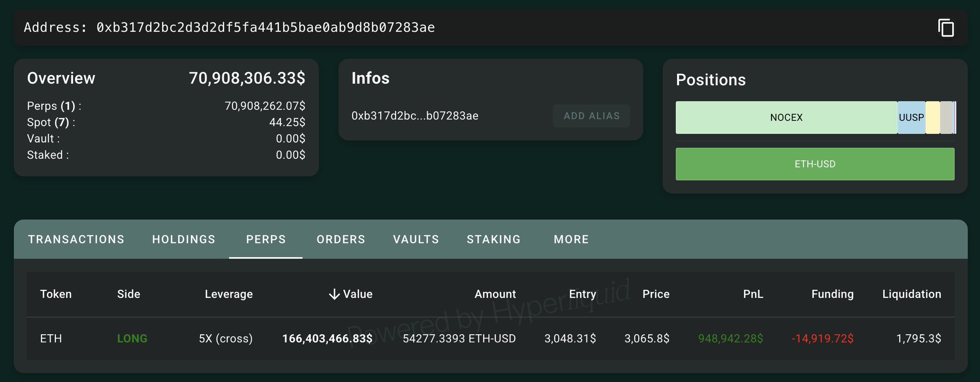980x382 pixels.
Task: Click the ETH token in the table row
Action: tap(51, 338)
